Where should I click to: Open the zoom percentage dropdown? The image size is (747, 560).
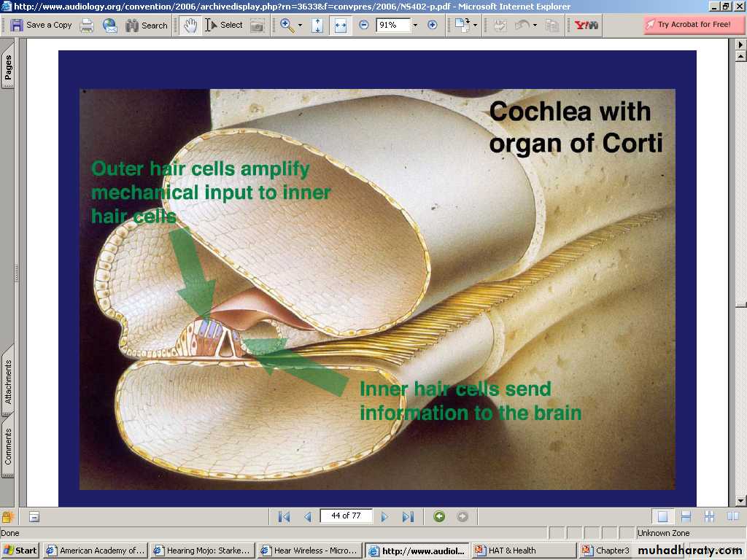(x=415, y=26)
